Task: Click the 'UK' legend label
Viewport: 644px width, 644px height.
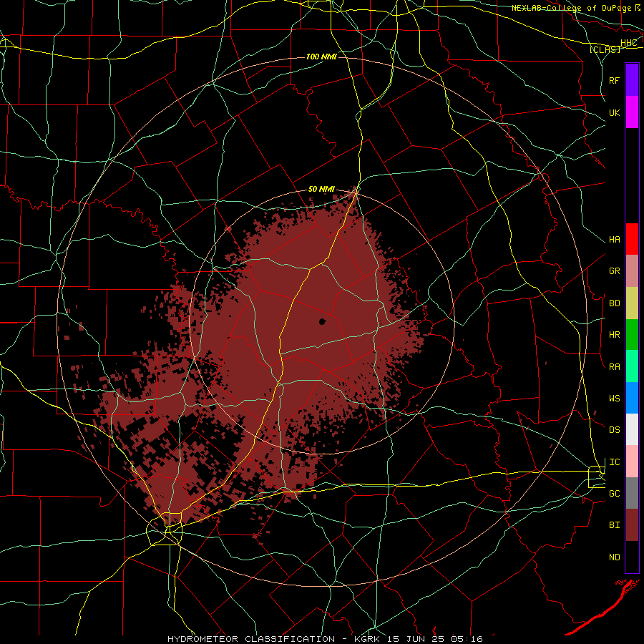Action: pos(615,112)
